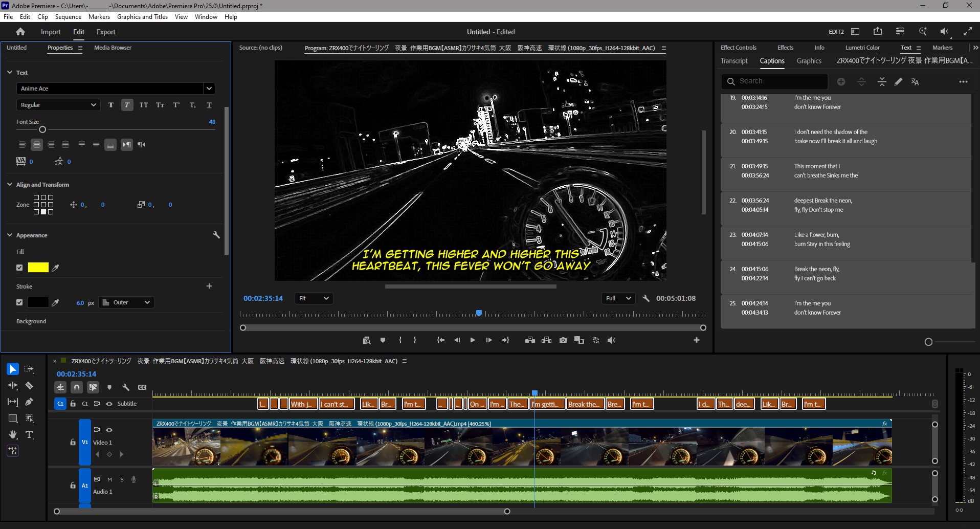Toggle Video 1 track output eye

[x=109, y=430]
